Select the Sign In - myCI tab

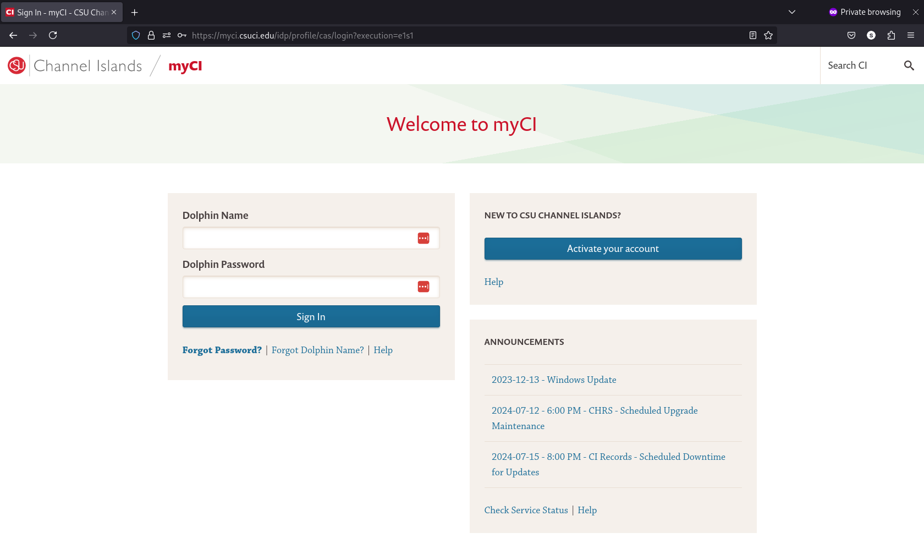[62, 12]
